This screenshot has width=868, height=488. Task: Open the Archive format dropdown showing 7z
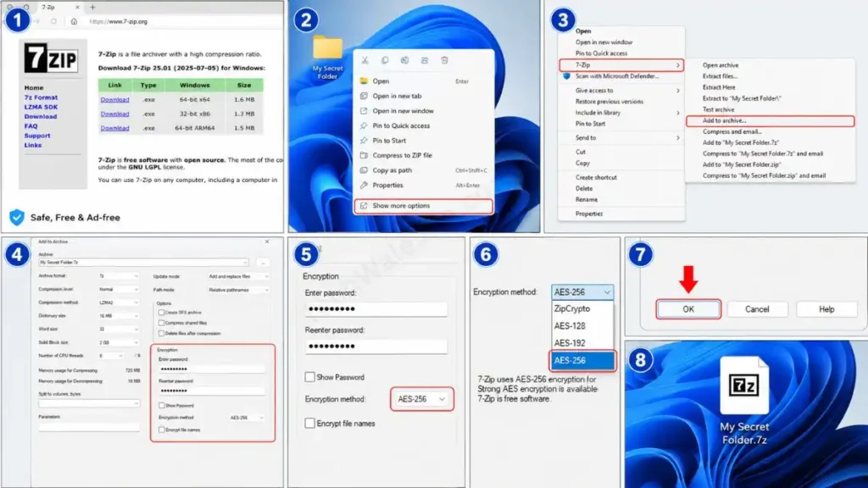coord(119,275)
